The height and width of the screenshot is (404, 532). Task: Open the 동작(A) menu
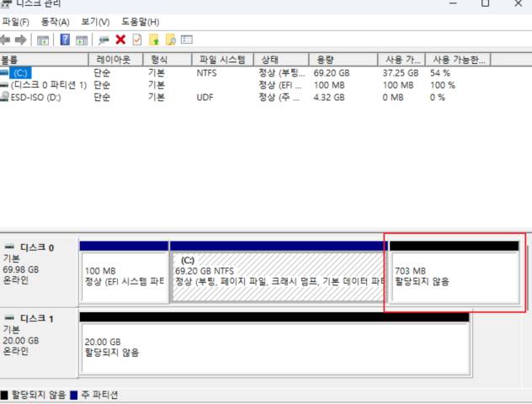[55, 21]
